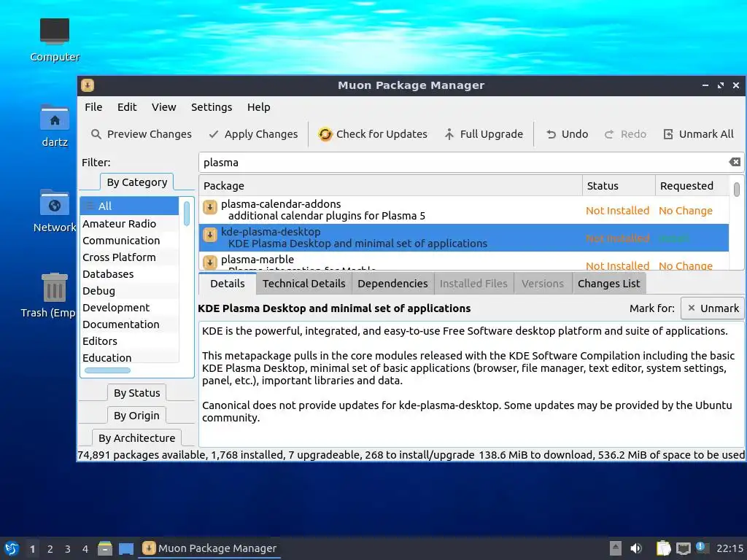Open the File menu
The height and width of the screenshot is (560, 747).
pos(93,107)
